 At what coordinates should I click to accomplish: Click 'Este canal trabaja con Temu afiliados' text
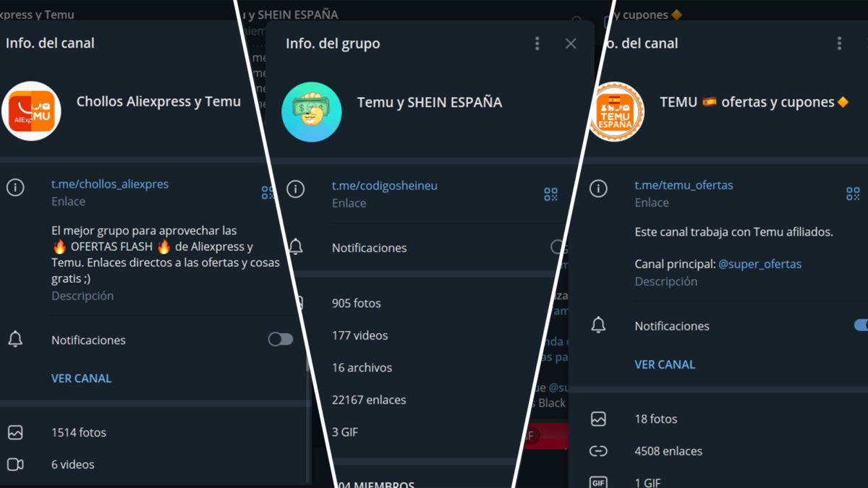click(734, 232)
